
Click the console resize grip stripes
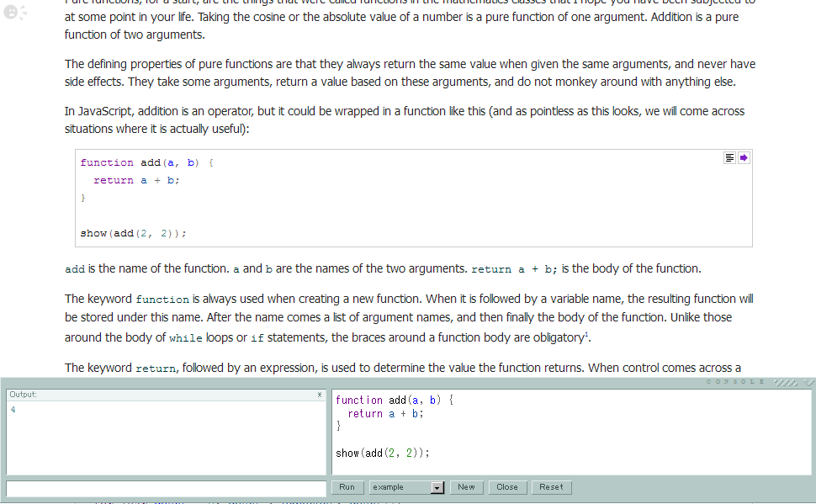click(x=786, y=382)
